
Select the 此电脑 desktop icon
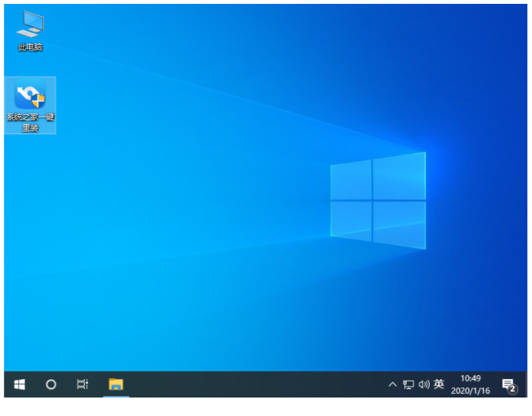point(30,32)
